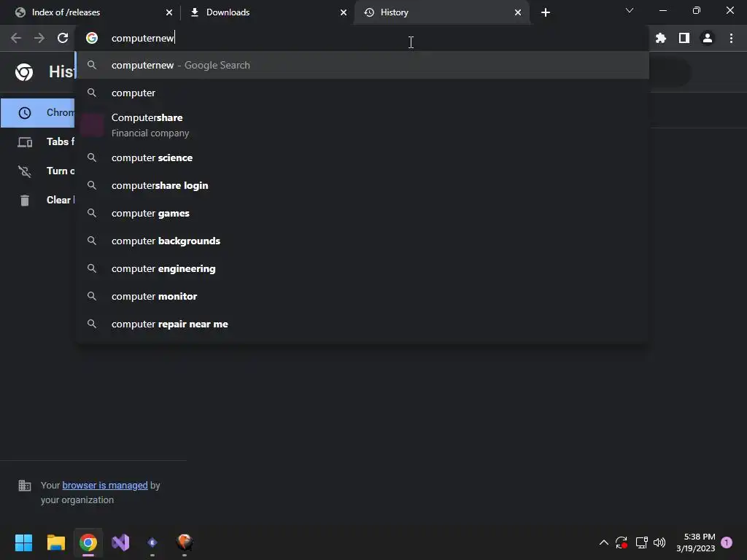Open 'browser is managed' link
Screen dimensions: 747x560
[x=105, y=485]
